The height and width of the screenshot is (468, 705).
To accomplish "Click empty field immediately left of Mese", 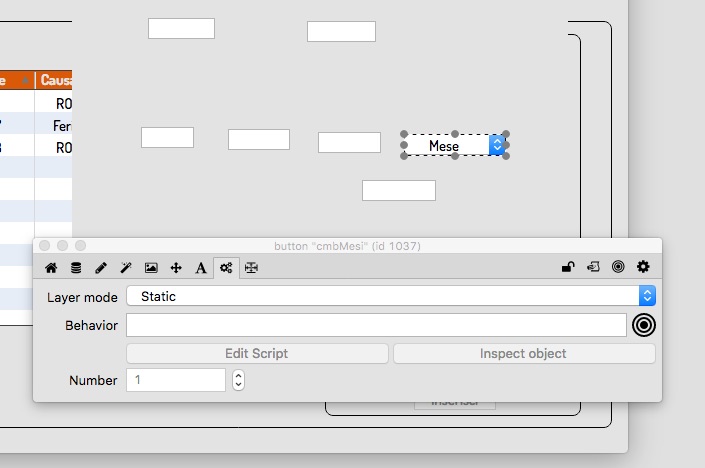I will tap(349, 143).
